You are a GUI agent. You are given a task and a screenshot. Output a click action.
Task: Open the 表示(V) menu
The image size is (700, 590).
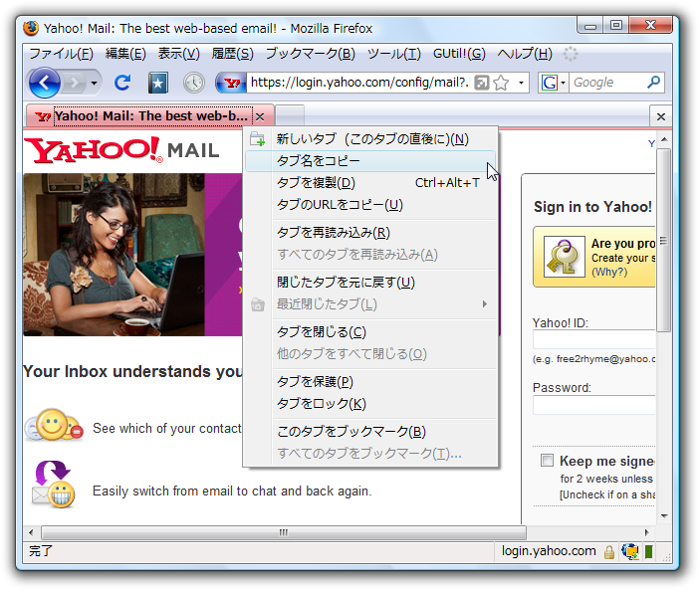tap(179, 54)
